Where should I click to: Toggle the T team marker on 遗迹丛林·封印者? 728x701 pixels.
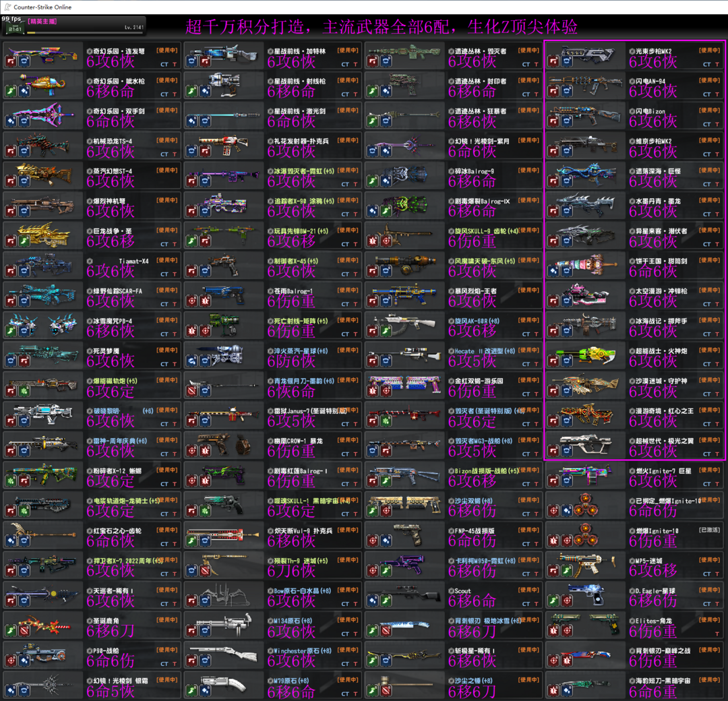(x=537, y=94)
